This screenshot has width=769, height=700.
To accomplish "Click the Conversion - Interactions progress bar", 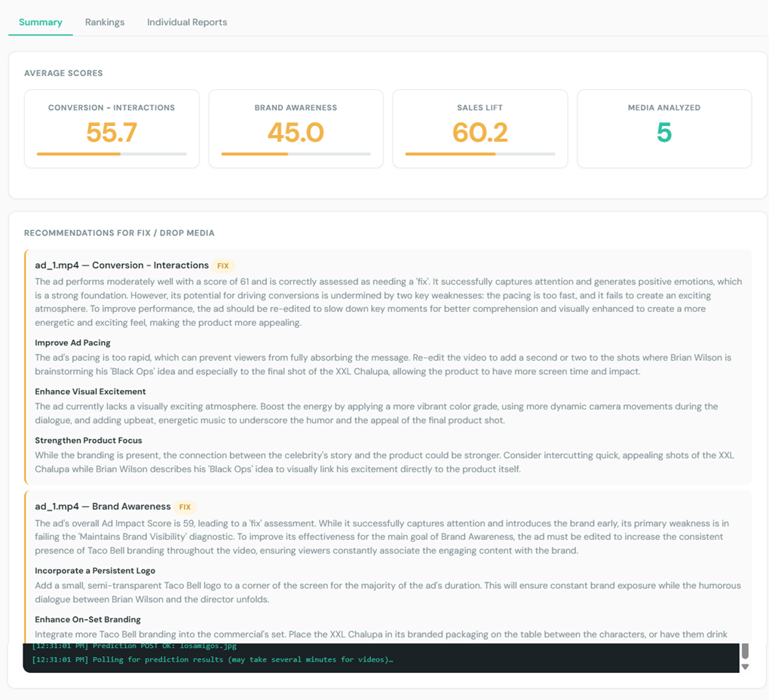I will pyautogui.click(x=112, y=154).
